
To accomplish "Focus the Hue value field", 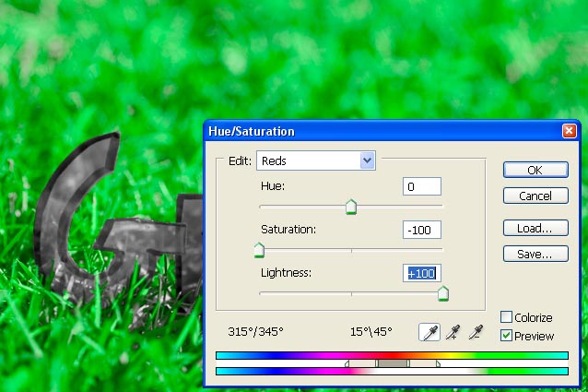I will coord(422,186).
